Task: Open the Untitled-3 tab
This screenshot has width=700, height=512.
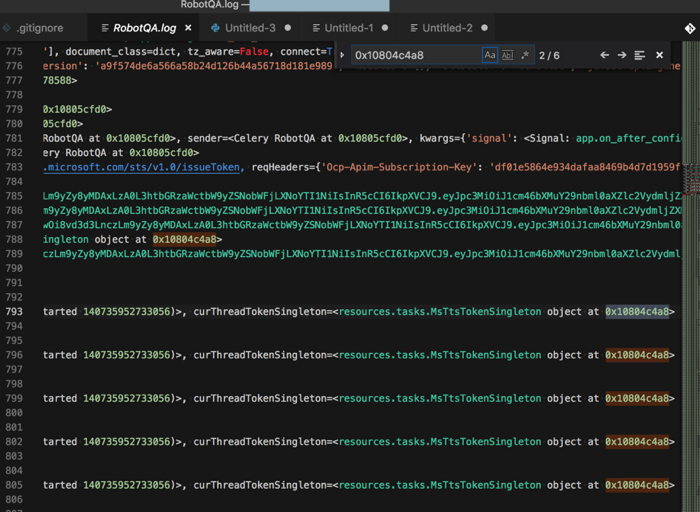Action: [251, 28]
